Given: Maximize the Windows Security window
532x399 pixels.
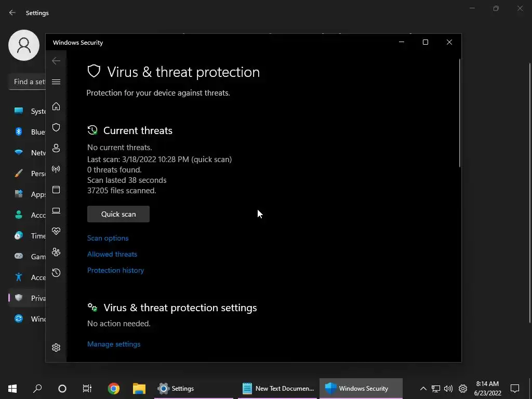Looking at the screenshot, I should click(x=425, y=42).
